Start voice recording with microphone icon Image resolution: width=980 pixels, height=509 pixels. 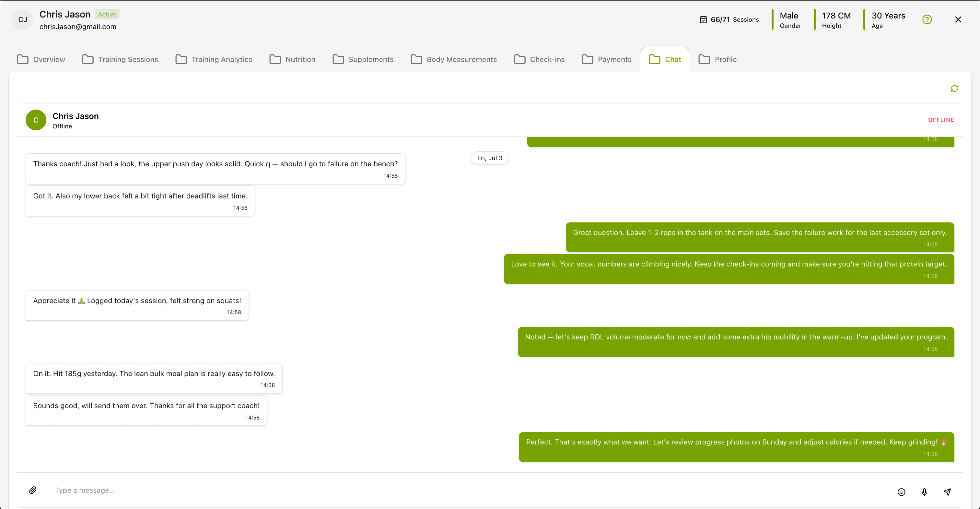coord(925,492)
